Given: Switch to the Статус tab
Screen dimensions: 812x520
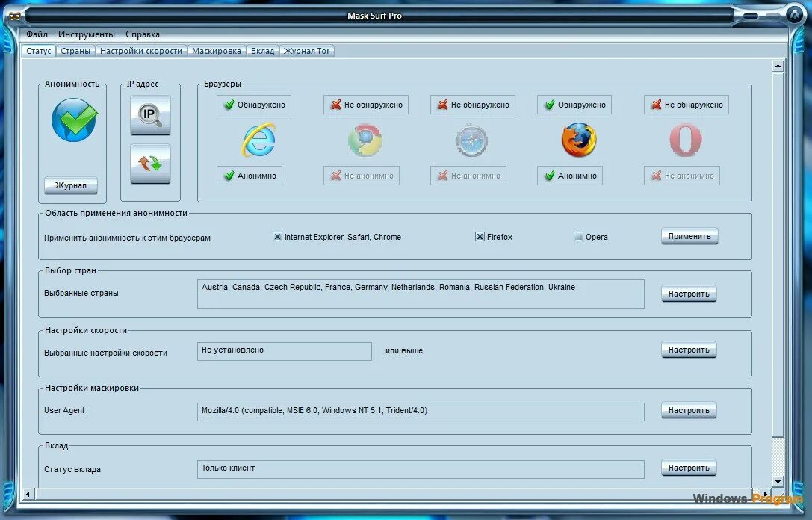Looking at the screenshot, I should coord(39,51).
